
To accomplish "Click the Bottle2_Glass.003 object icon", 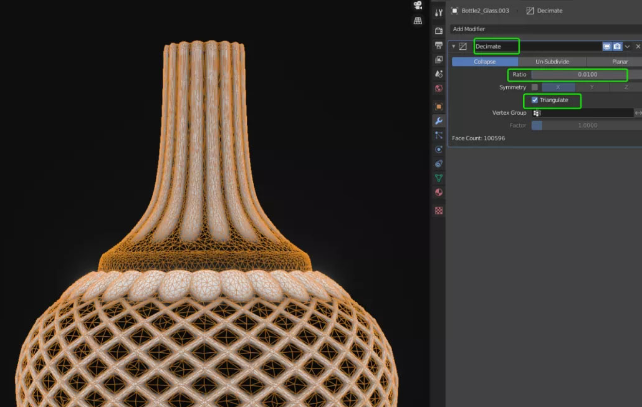I will pos(454,11).
